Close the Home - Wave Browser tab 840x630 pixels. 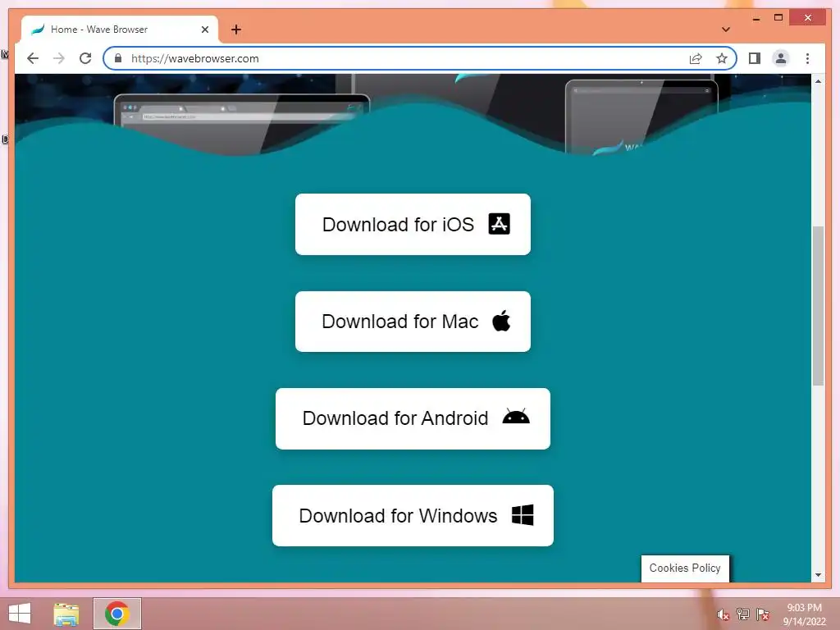pyautogui.click(x=204, y=30)
